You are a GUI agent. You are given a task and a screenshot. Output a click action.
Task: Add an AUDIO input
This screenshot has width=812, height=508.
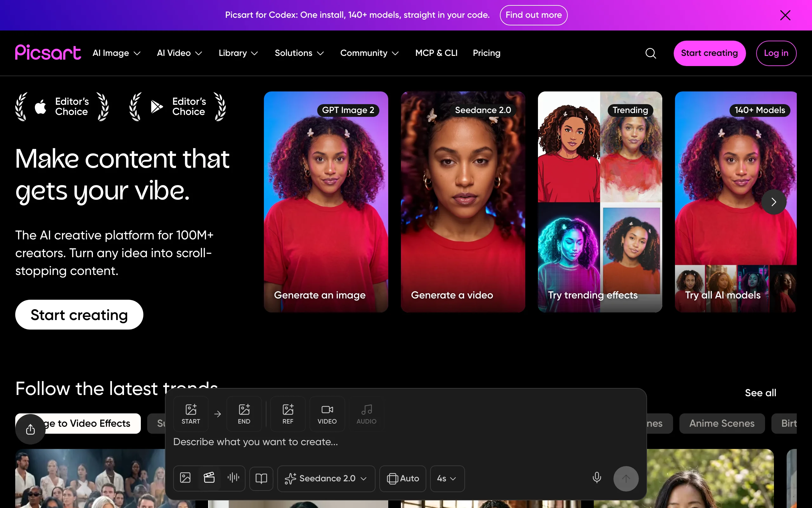point(366,414)
